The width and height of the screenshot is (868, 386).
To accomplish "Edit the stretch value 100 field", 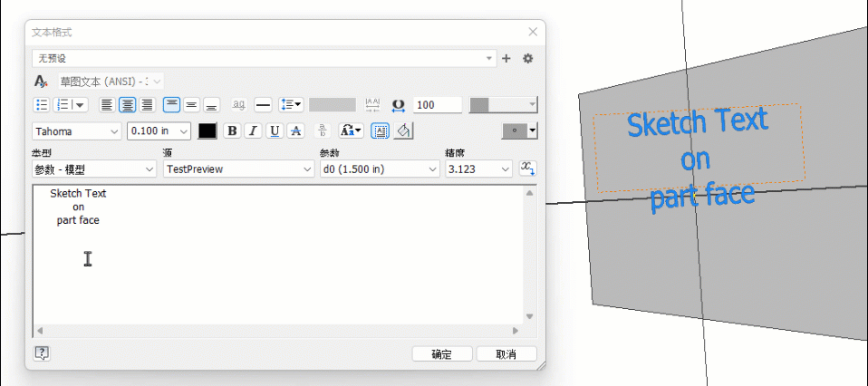I will [x=438, y=104].
